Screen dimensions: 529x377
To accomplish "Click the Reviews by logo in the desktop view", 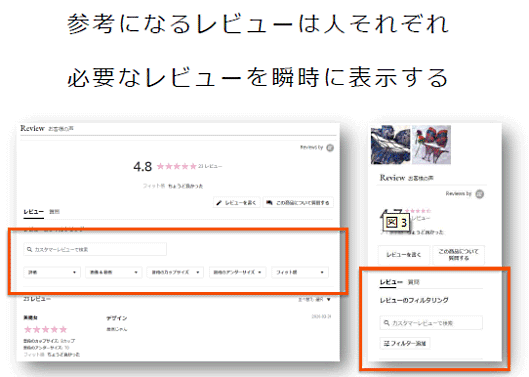I will pyautogui.click(x=330, y=148).
